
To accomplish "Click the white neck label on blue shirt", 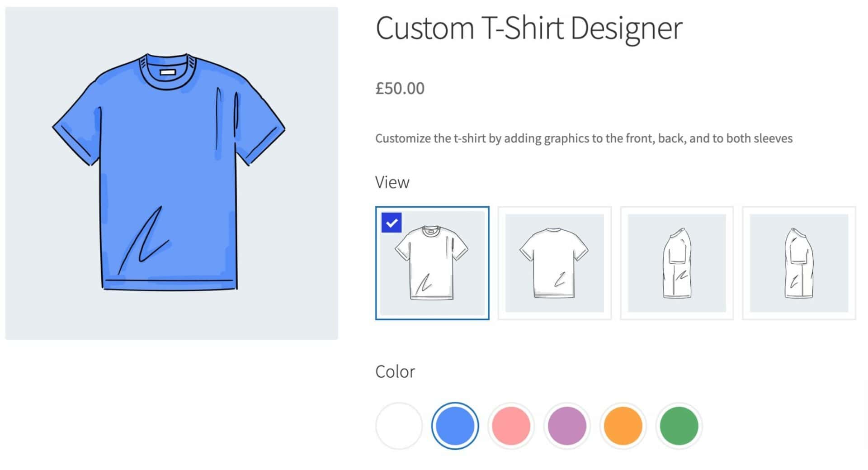I will pos(168,72).
